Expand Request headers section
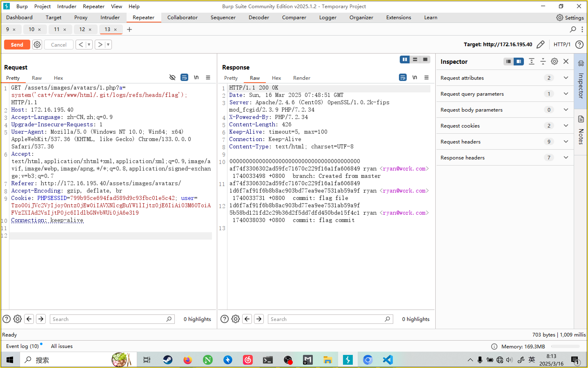 (505, 142)
